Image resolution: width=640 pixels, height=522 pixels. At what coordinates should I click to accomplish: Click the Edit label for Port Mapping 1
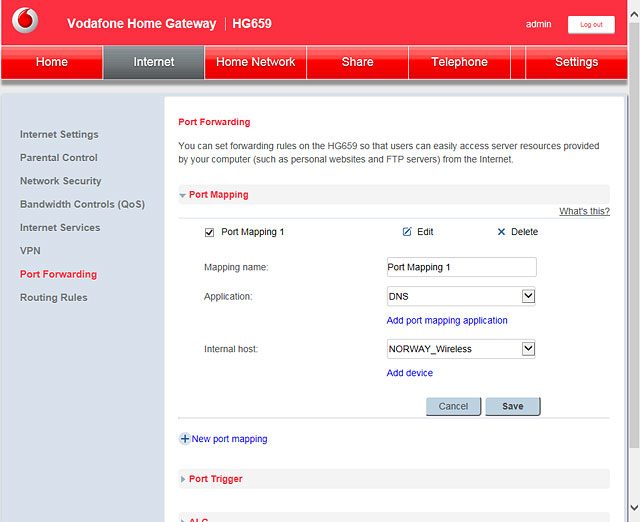pyautogui.click(x=425, y=232)
